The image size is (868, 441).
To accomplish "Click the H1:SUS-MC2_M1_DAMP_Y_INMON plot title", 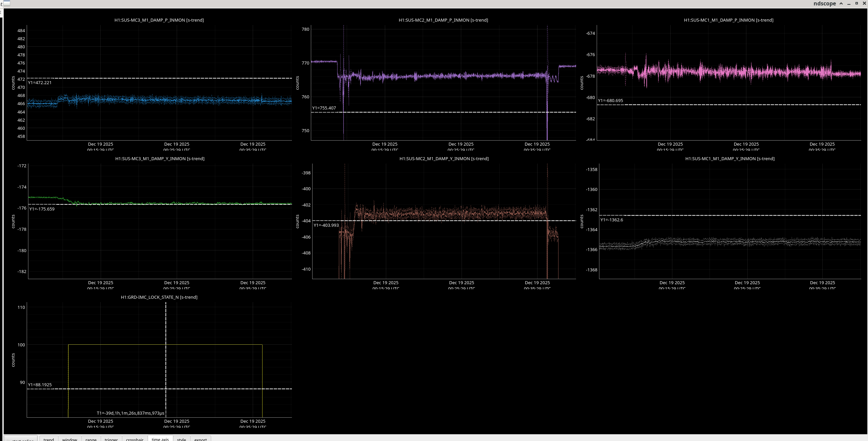I will coord(444,158).
